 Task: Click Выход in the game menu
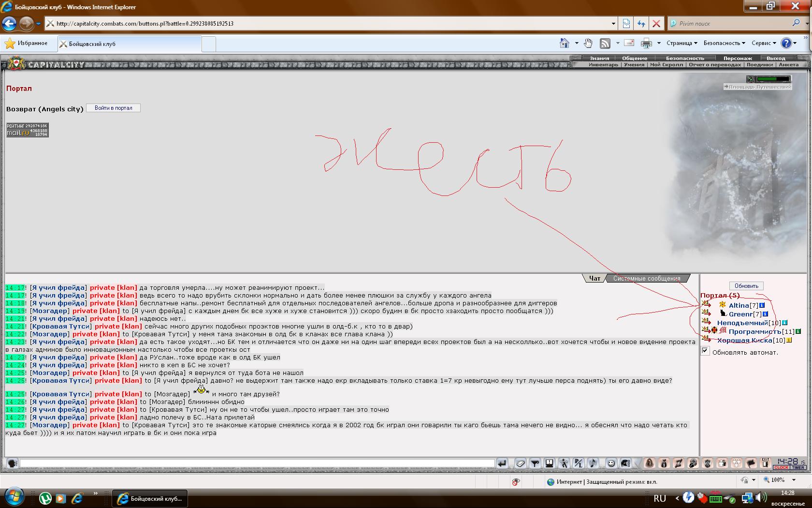[x=776, y=58]
